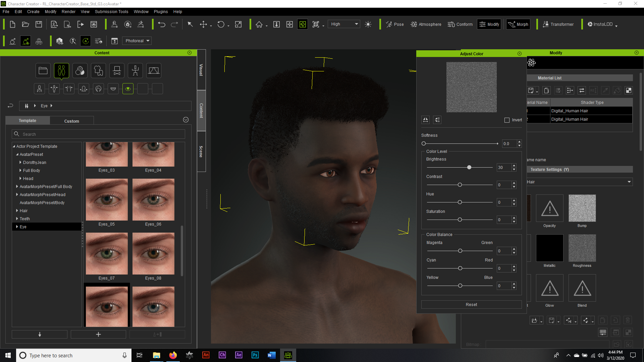
Task: Toggle the Transformer button
Action: click(558, 24)
